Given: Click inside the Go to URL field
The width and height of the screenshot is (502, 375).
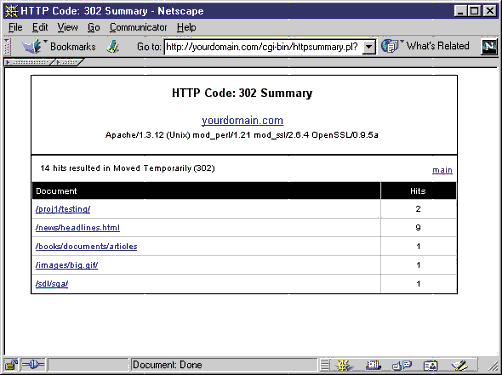Looking at the screenshot, I should pyautogui.click(x=263, y=47).
